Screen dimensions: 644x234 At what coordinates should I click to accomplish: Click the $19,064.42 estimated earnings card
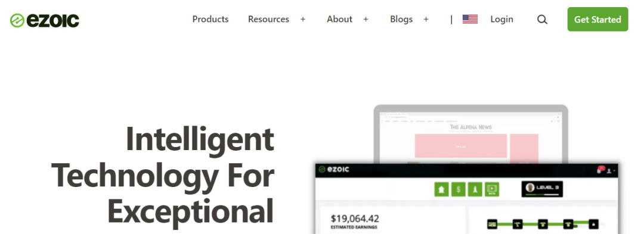[x=392, y=220]
